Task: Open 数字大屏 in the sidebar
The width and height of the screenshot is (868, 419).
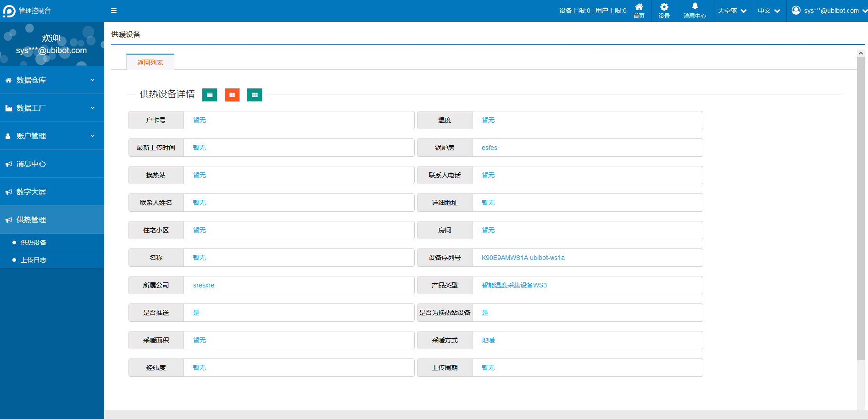Action: pos(52,192)
